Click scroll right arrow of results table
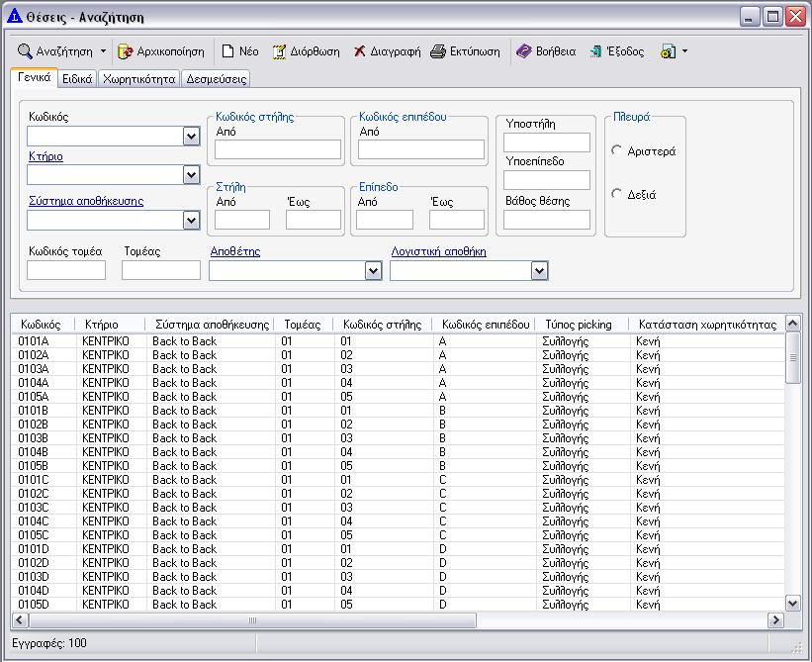Screen dimensions: 812x662 click(775, 620)
